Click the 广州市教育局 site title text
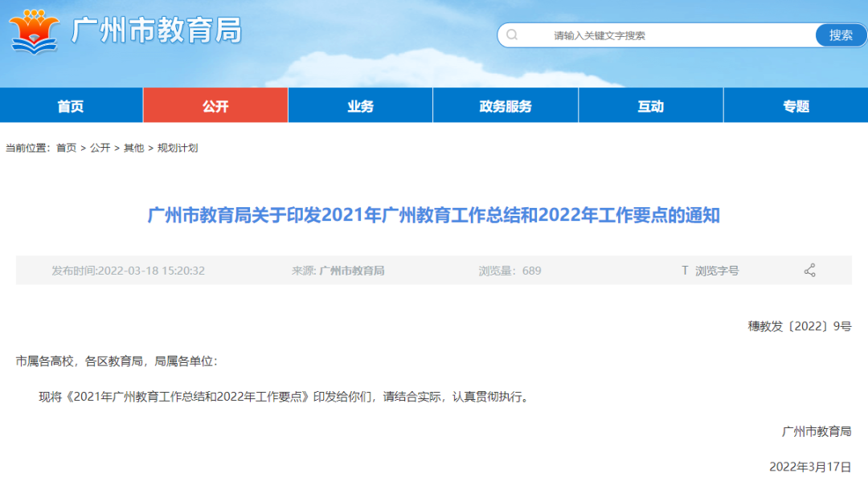The height and width of the screenshot is (481, 868). (157, 31)
